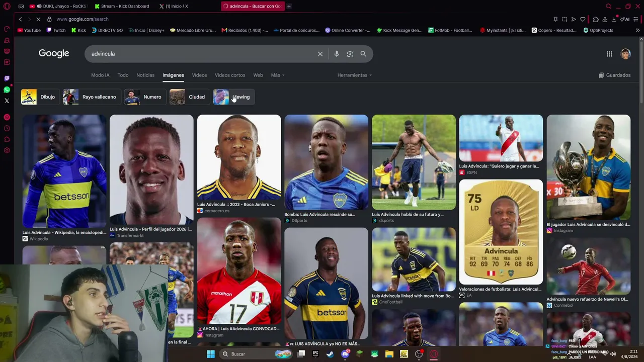Switch to Stream - Kick Dashboard tab
Viewport: 644px width, 362px height.
(122, 6)
